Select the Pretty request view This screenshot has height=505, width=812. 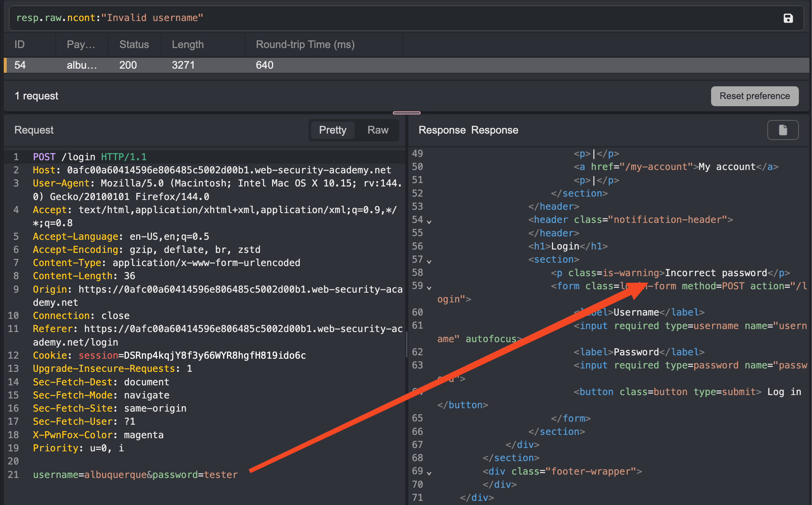(x=332, y=130)
